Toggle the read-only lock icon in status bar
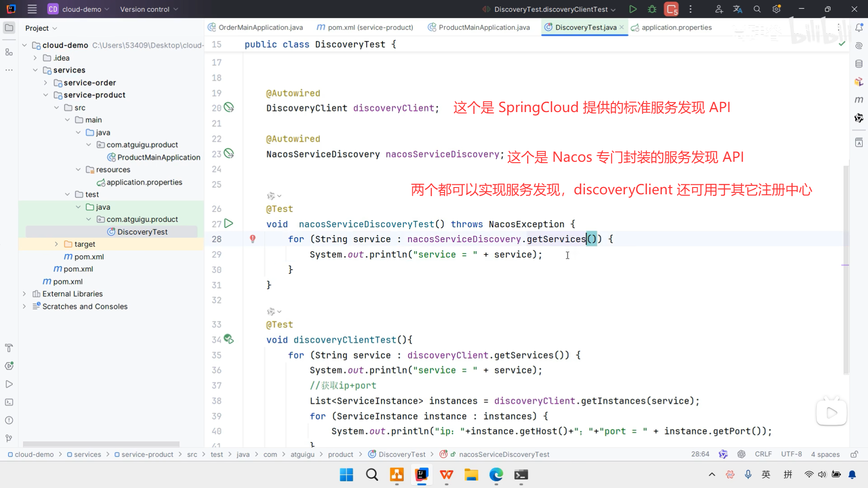The height and width of the screenshot is (488, 868). [x=854, y=454]
